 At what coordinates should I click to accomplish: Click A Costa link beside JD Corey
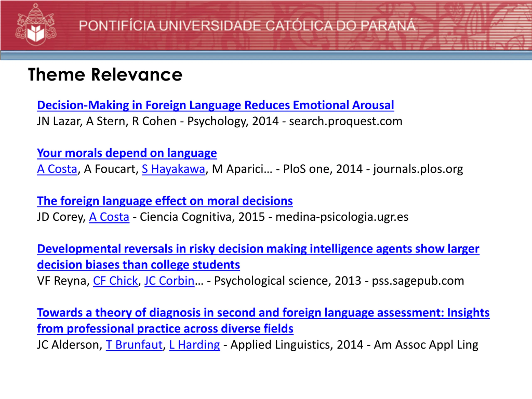coord(109,217)
